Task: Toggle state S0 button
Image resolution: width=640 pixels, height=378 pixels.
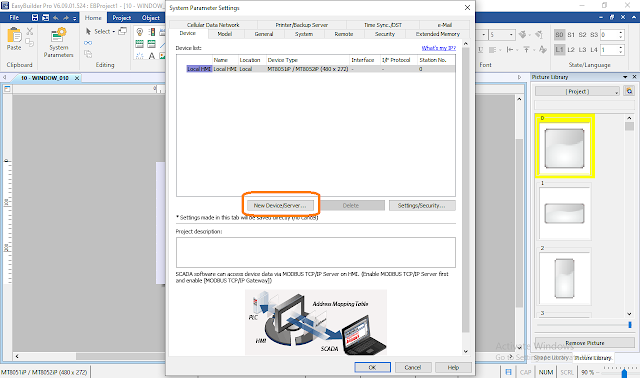Action: 559,35
